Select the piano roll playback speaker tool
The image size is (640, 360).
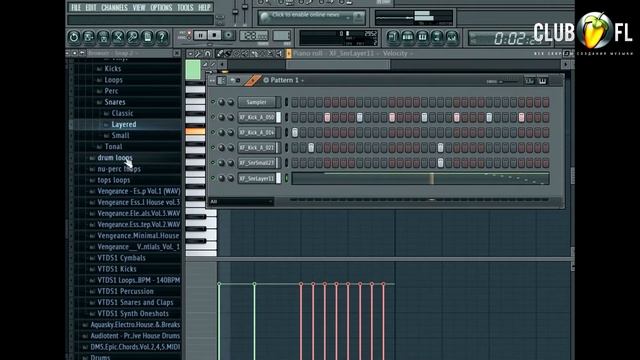pos(279,53)
